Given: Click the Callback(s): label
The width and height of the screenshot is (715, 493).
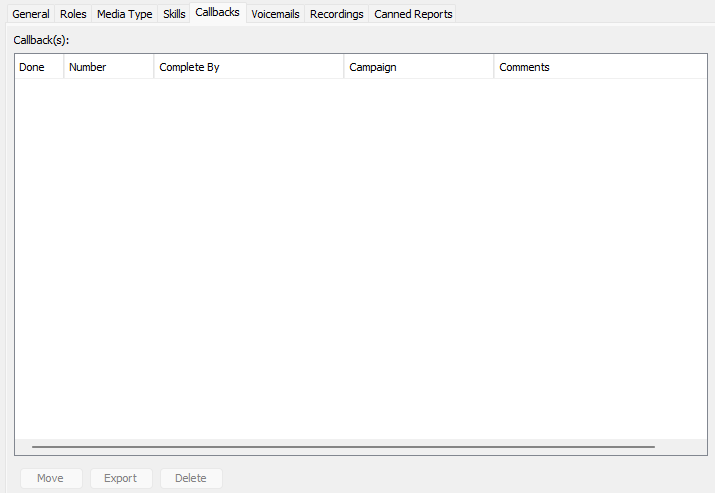Looking at the screenshot, I should point(41,40).
